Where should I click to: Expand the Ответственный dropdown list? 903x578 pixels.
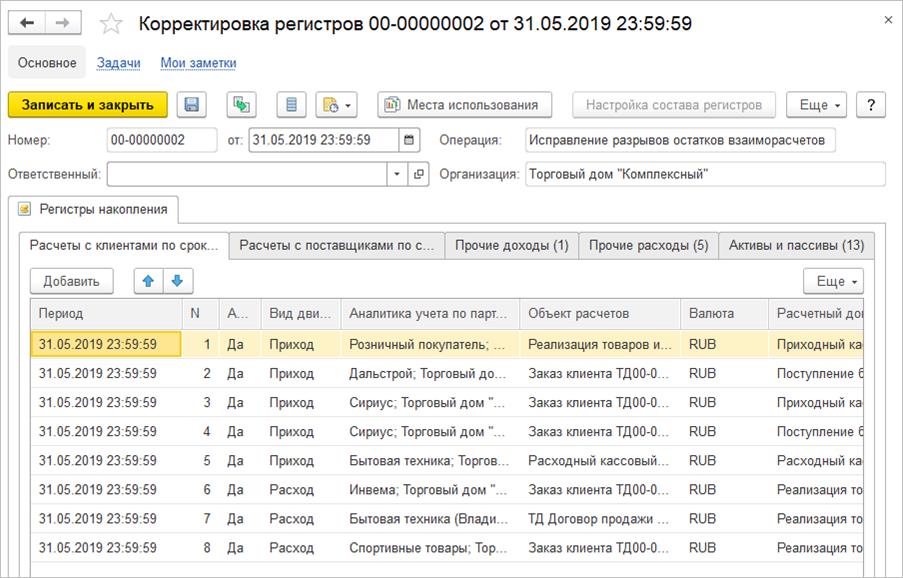click(397, 174)
